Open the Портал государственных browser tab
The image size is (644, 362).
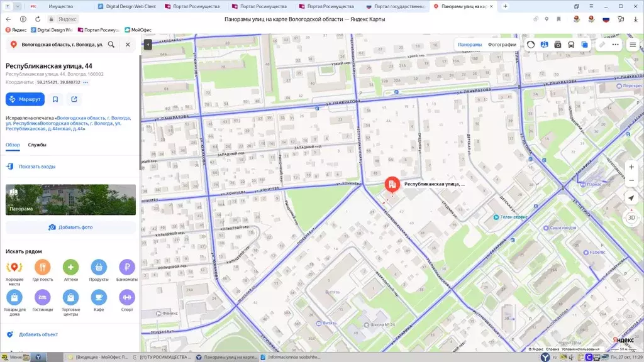(398, 6)
